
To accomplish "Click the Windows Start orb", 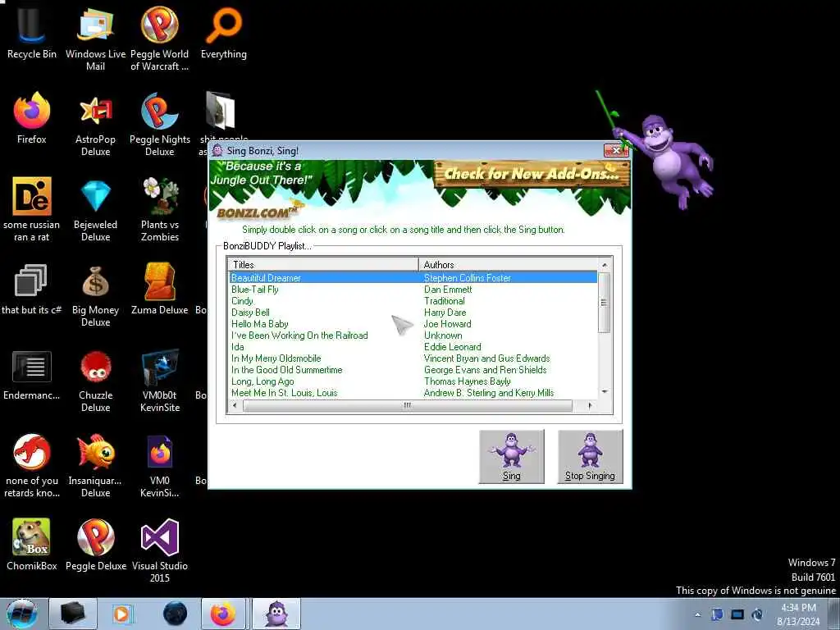I will (x=21, y=614).
